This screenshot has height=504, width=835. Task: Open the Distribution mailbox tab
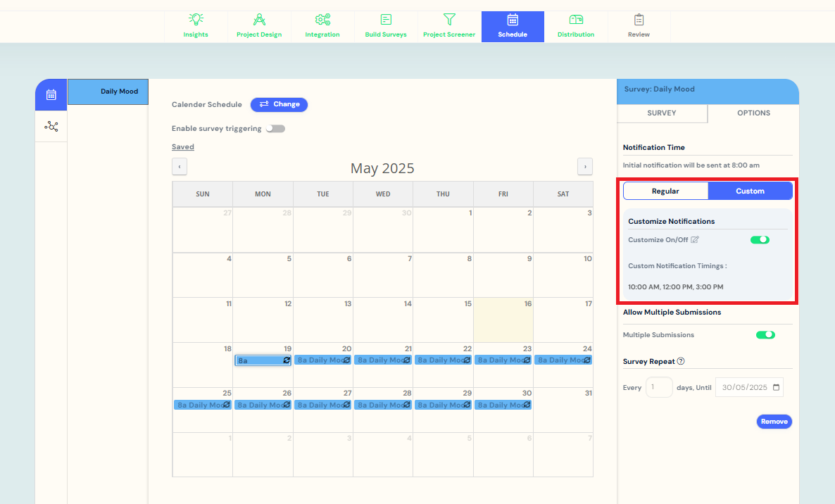click(x=576, y=27)
